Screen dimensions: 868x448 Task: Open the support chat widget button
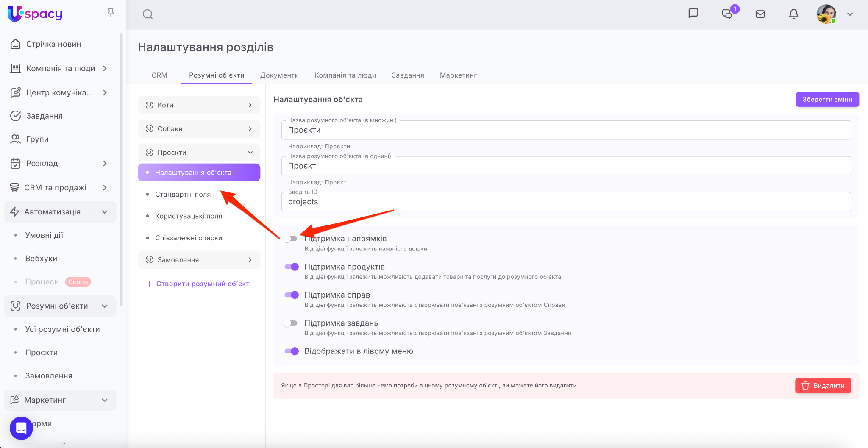[x=21, y=428]
